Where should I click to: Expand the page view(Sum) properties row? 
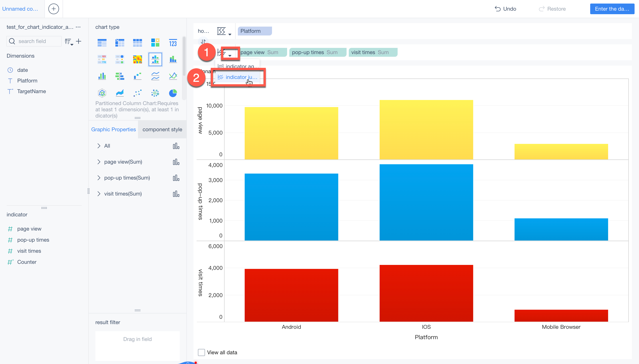click(99, 162)
